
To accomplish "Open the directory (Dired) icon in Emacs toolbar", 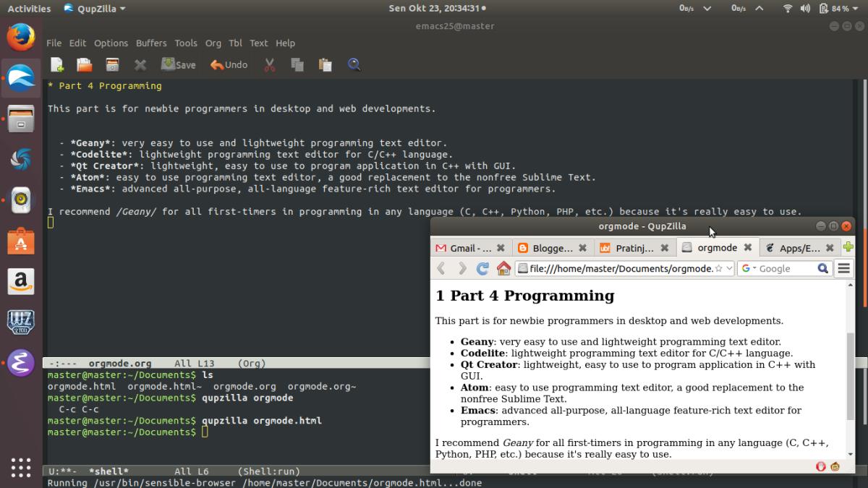I will (x=112, y=65).
